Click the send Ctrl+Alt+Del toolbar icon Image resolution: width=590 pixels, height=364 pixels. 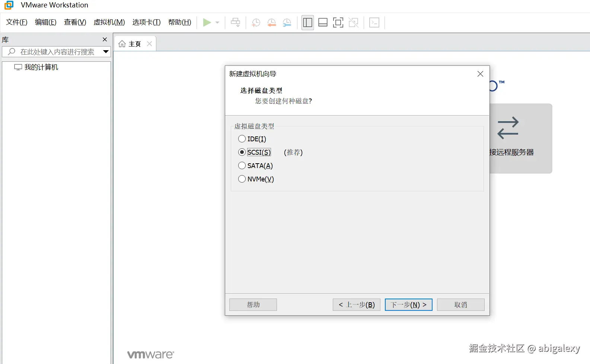[x=236, y=22]
